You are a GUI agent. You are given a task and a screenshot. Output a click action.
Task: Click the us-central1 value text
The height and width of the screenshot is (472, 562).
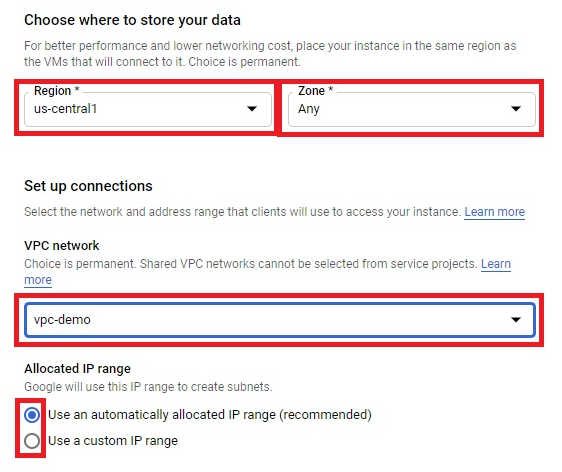[x=66, y=109]
